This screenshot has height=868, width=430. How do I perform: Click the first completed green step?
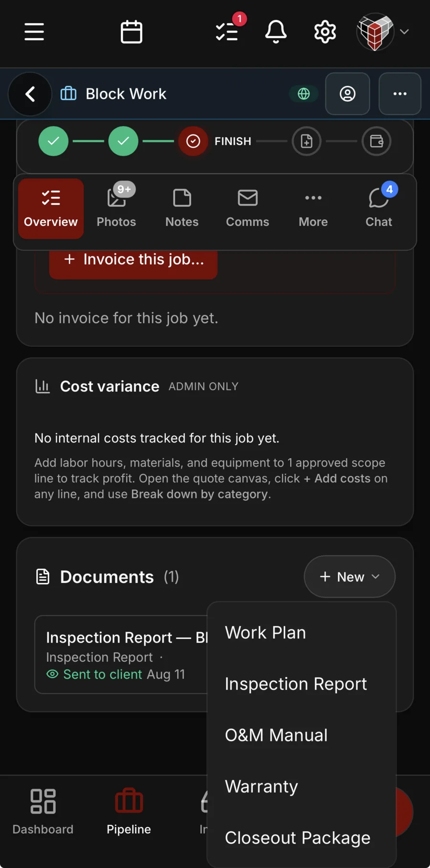(54, 141)
